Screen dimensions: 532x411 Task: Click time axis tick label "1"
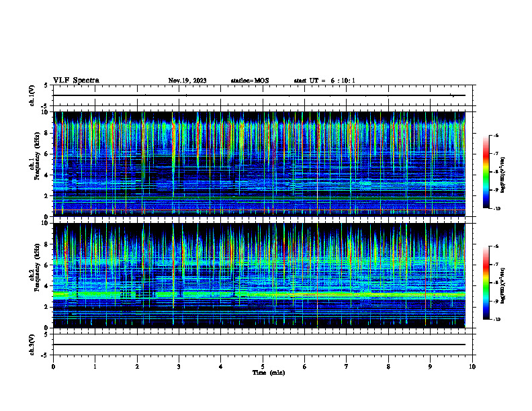[95, 367]
